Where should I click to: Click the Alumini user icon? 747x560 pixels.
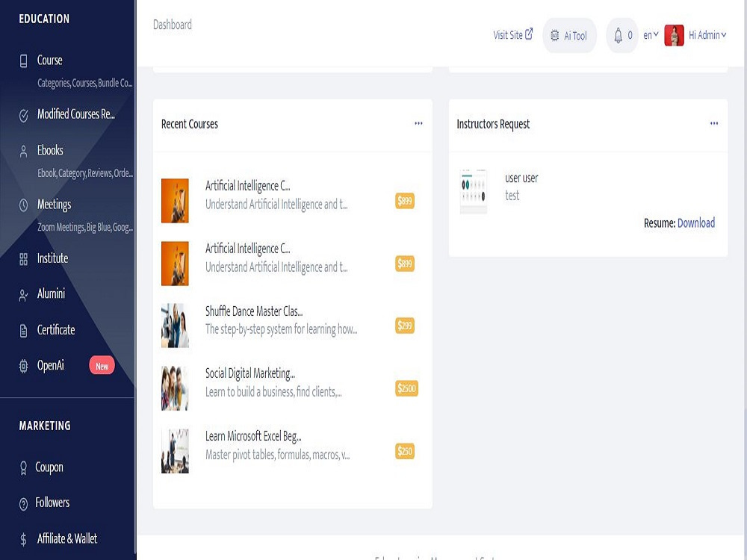(23, 295)
